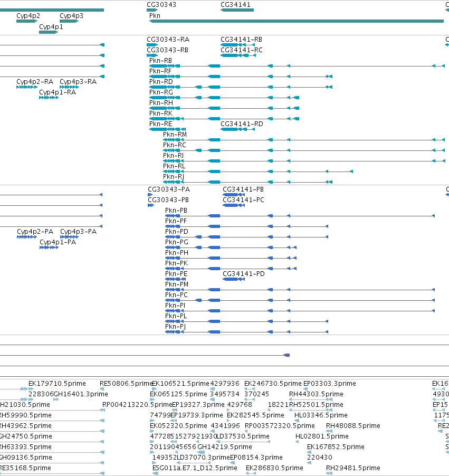Click the Pkn gene label
The width and height of the screenshot is (449, 476).
155,15
